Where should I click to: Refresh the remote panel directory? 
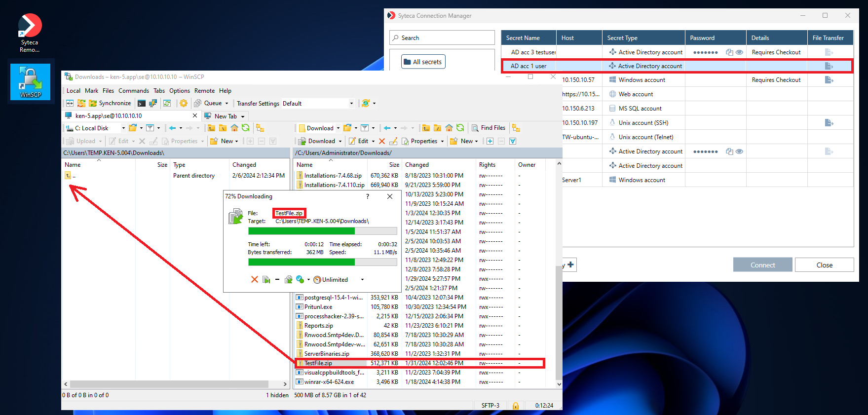coord(460,128)
